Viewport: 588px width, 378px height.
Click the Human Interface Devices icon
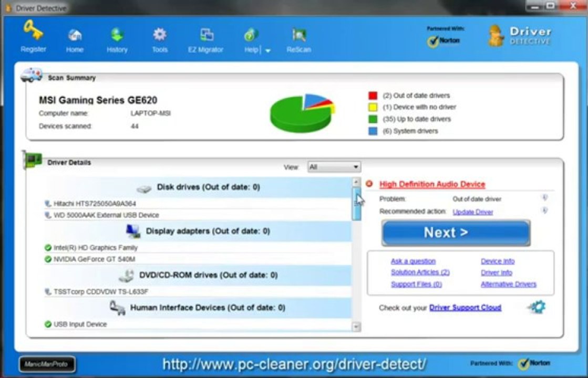pos(117,308)
